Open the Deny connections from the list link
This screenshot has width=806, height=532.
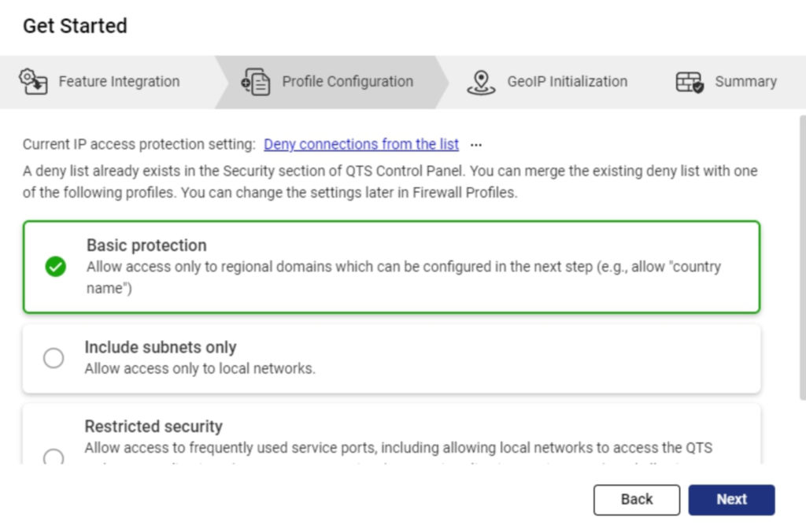361,145
